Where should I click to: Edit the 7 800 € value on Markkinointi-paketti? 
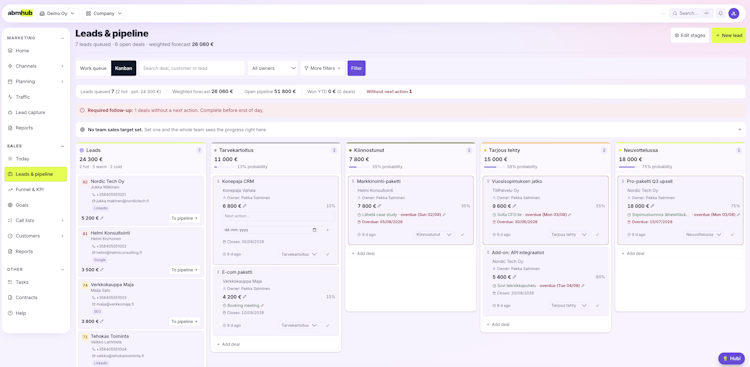click(x=380, y=206)
